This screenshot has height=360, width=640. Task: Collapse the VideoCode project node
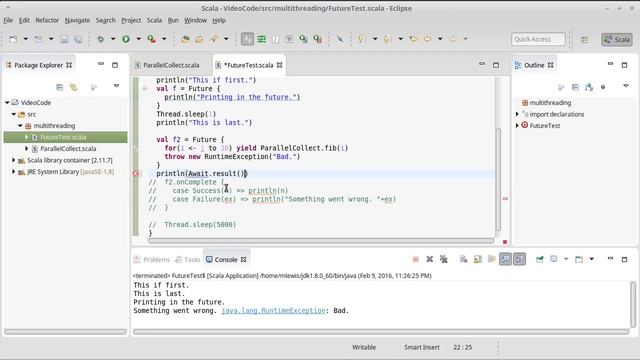tap(7, 102)
